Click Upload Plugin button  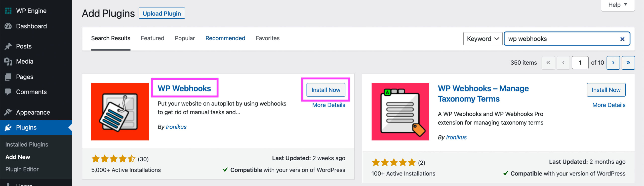point(162,13)
